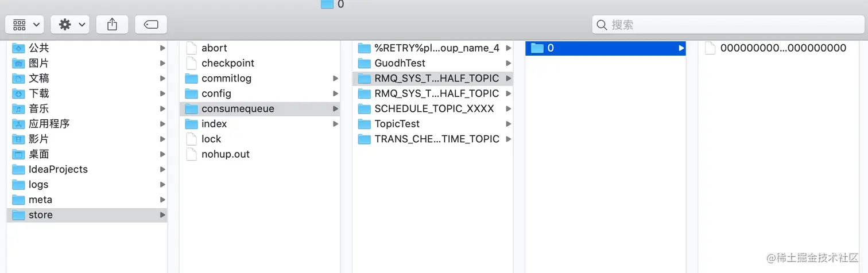Select the %RETRY%pl...oup_name_4 folder name
This screenshot has width=868, height=273.
[437, 48]
